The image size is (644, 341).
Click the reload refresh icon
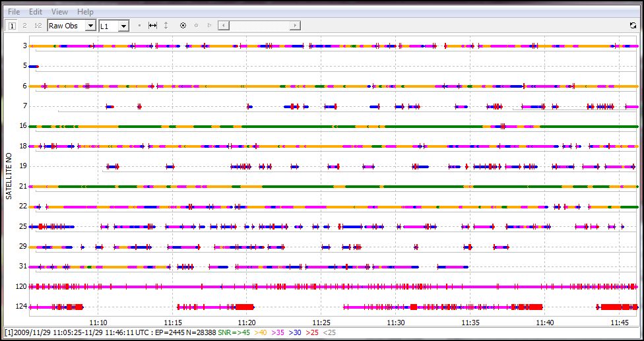point(633,26)
